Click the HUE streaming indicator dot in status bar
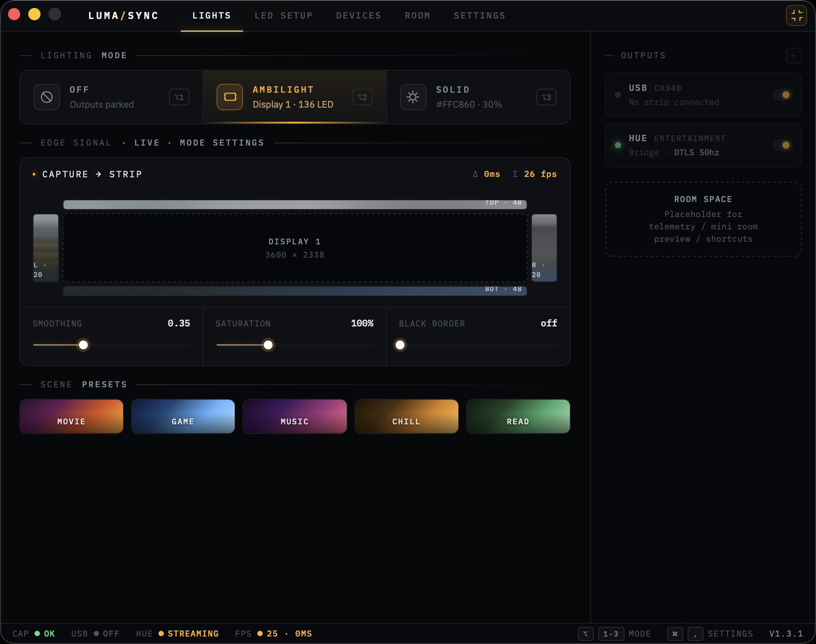Image resolution: width=816 pixels, height=644 pixels. tap(161, 634)
